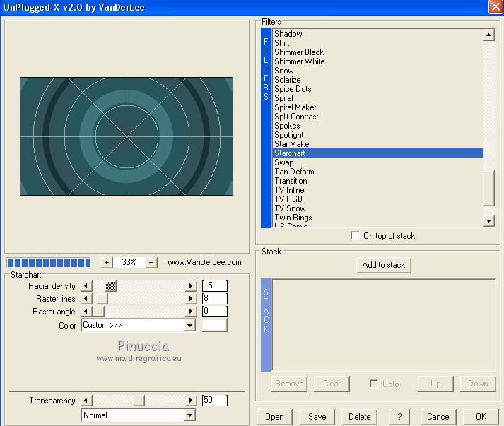
Task: Select the TV Snow filter
Action: [290, 208]
